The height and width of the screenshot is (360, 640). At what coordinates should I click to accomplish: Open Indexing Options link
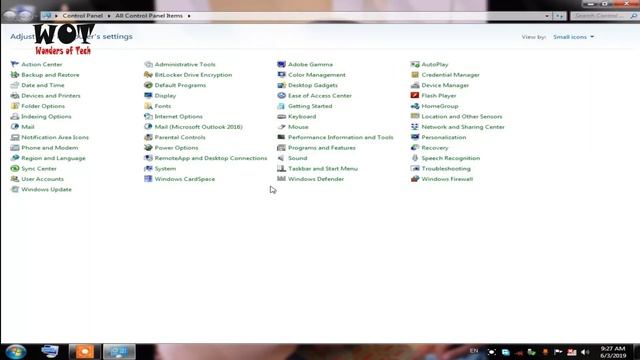coord(46,116)
